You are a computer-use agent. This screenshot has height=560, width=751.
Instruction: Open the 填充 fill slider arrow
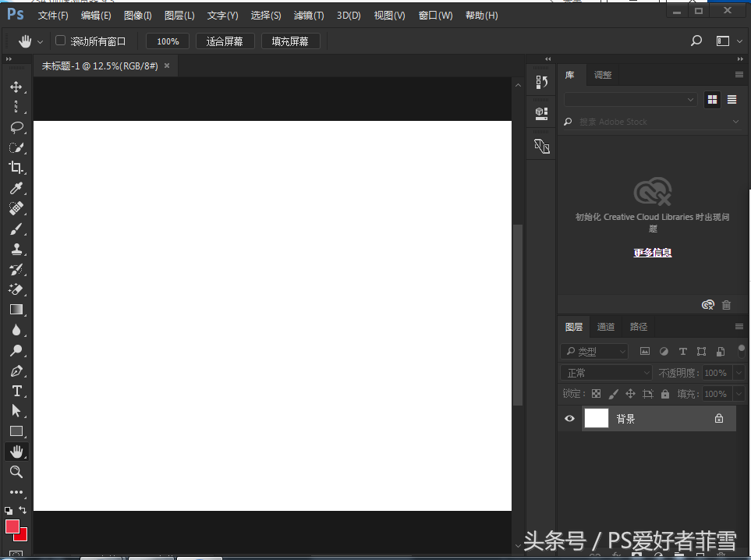[x=739, y=394]
